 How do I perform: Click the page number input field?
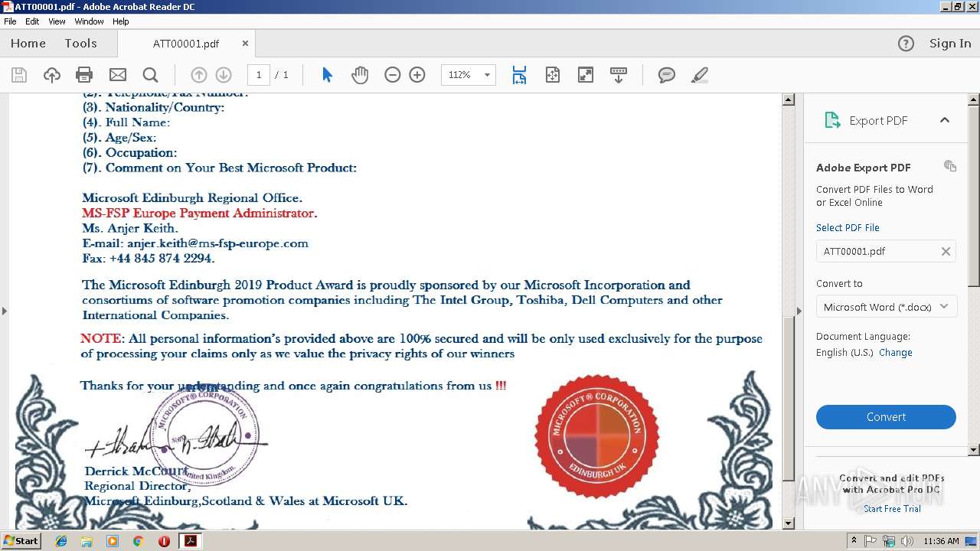259,75
